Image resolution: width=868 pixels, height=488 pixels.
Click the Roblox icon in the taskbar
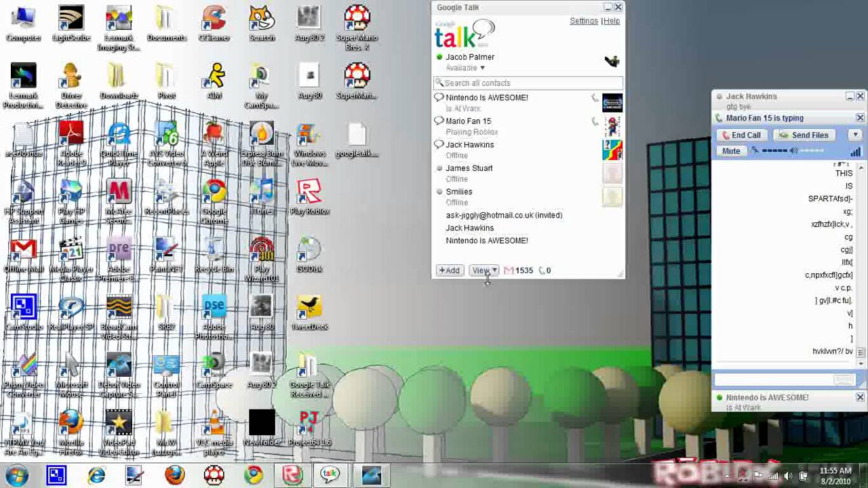(292, 474)
